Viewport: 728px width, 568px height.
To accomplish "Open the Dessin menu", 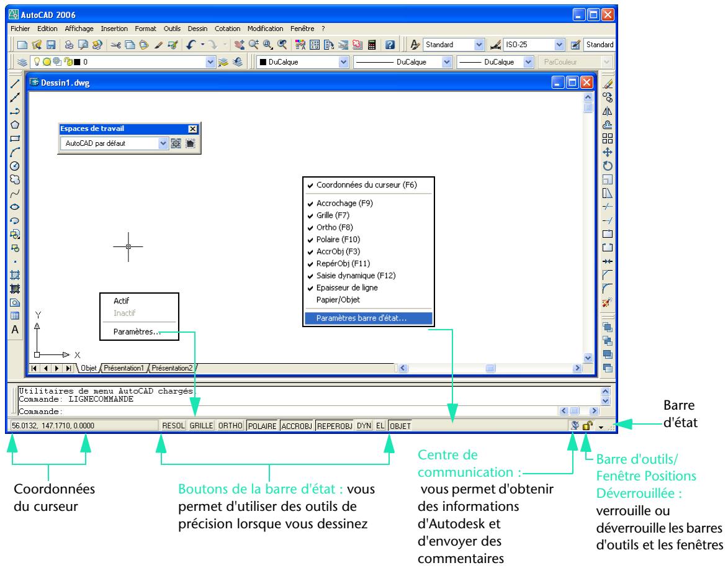I will click(197, 29).
